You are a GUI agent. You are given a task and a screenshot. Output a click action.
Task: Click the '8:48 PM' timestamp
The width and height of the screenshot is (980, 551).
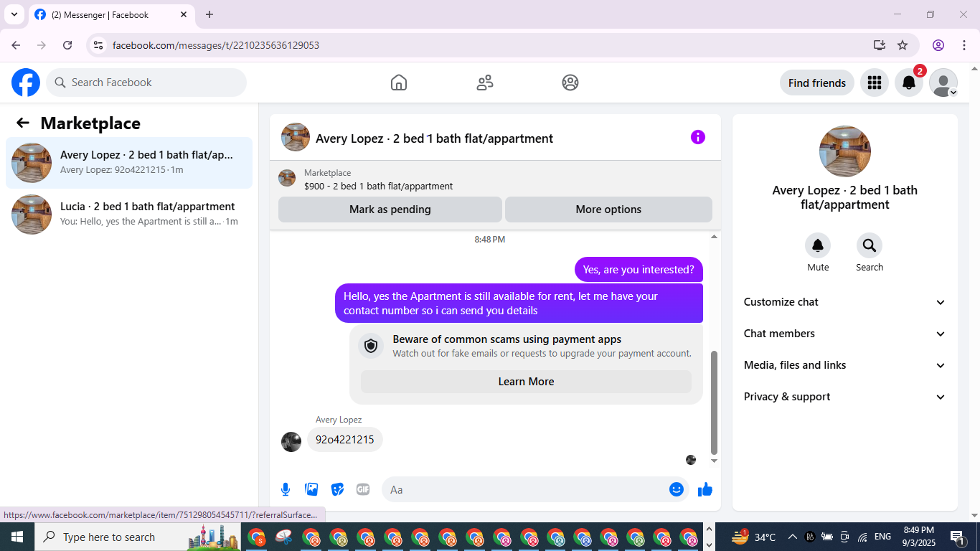coord(490,240)
